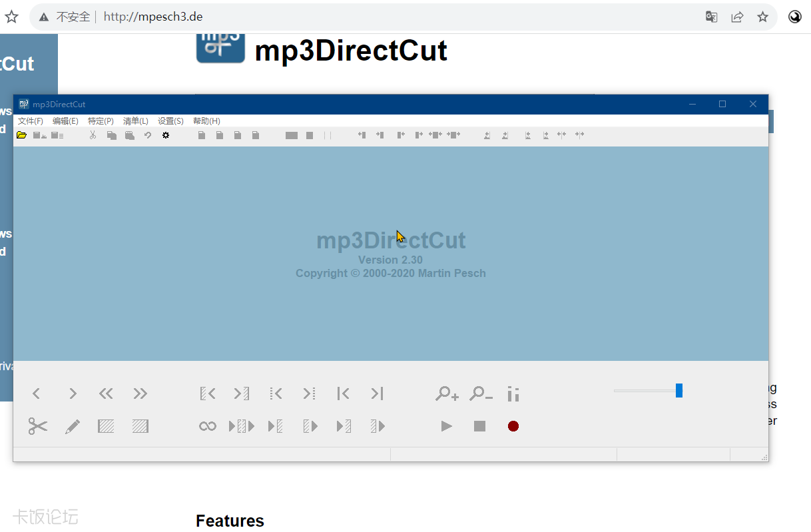The height and width of the screenshot is (532, 811).
Task: Click the browser share icon
Action: click(737, 17)
